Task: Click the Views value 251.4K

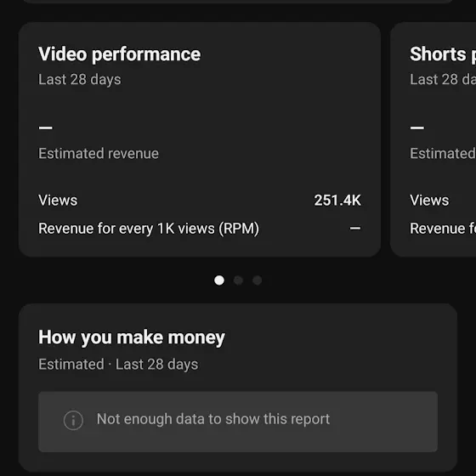Action: 337,201
